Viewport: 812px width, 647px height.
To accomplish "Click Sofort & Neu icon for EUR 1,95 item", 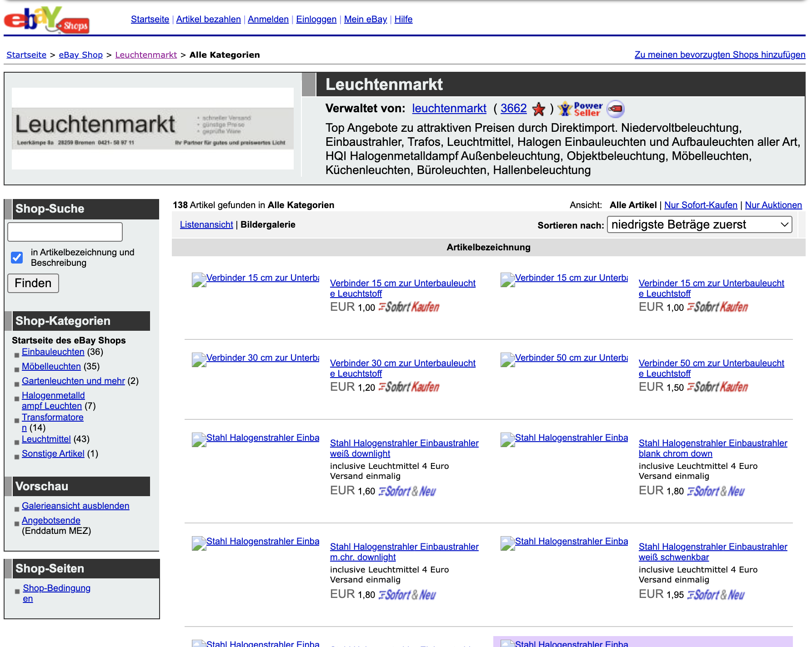I will tap(716, 595).
